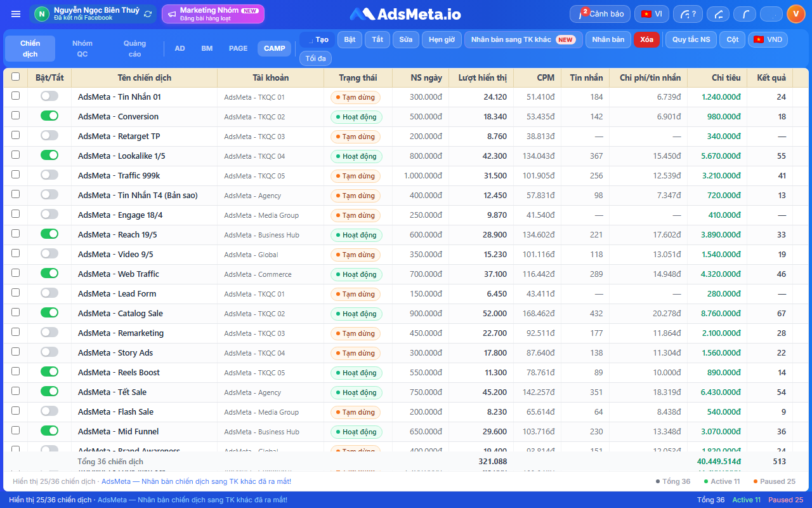The image size is (812, 508).
Task: Enable the Traffic 999k campaign switch
Action: click(49, 175)
